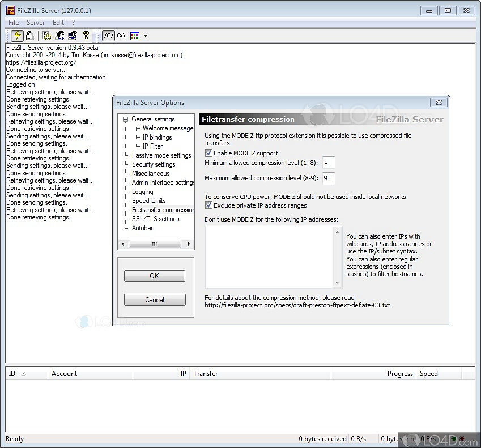Click the options tree horizontal scrollbar
The height and width of the screenshot is (448, 481).
(x=154, y=244)
